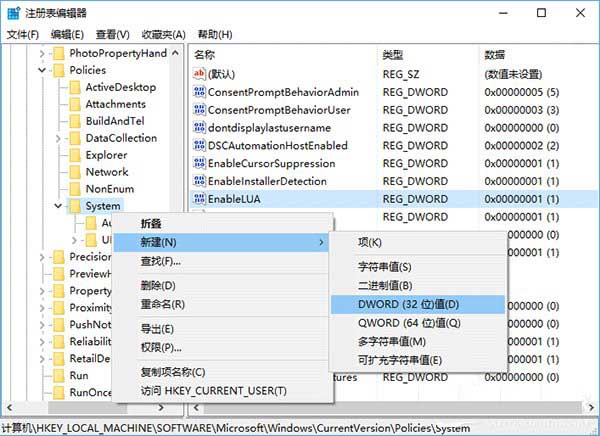Collapse the System tree node
600x436 pixels.
[57, 206]
